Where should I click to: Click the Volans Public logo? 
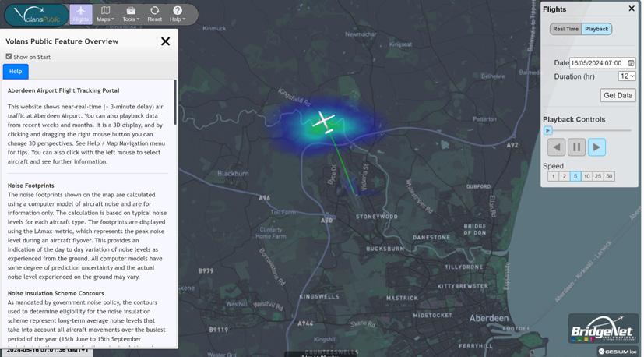(37, 14)
